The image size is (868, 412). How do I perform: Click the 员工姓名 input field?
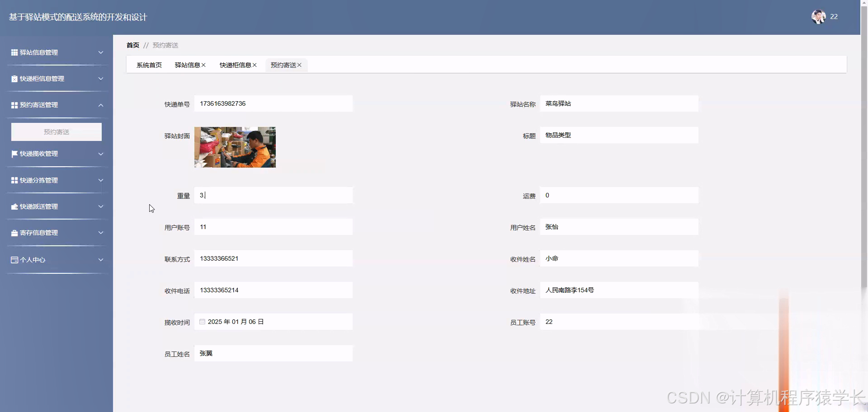pos(274,353)
